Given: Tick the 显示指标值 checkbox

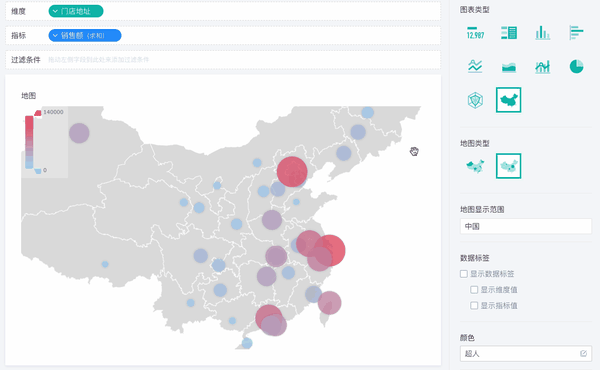Looking at the screenshot, I should click(x=474, y=305).
